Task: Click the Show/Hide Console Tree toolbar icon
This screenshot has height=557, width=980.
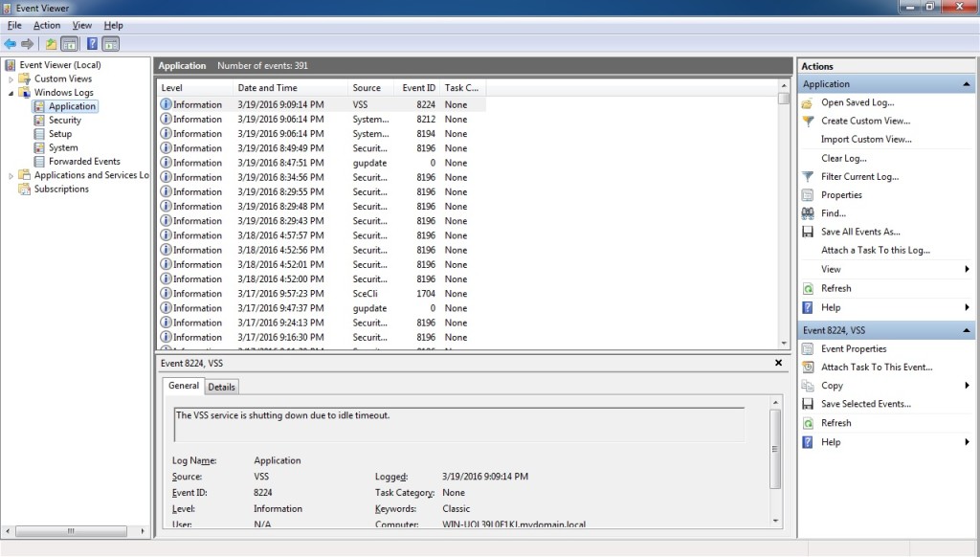Action: (x=69, y=43)
